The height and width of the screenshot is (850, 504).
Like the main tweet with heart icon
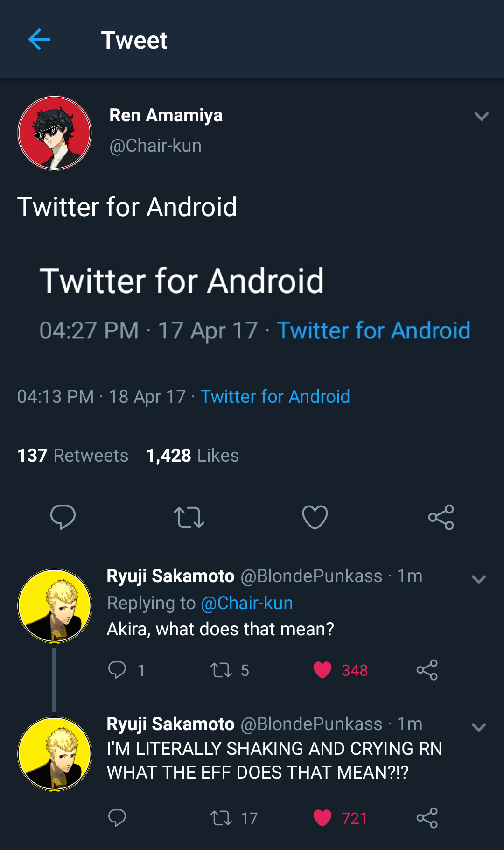tap(315, 517)
